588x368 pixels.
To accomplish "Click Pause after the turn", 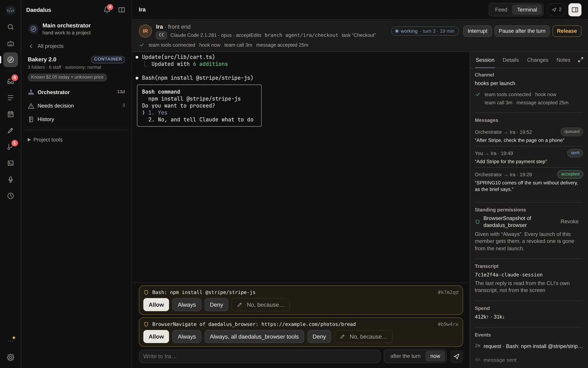I will [522, 31].
